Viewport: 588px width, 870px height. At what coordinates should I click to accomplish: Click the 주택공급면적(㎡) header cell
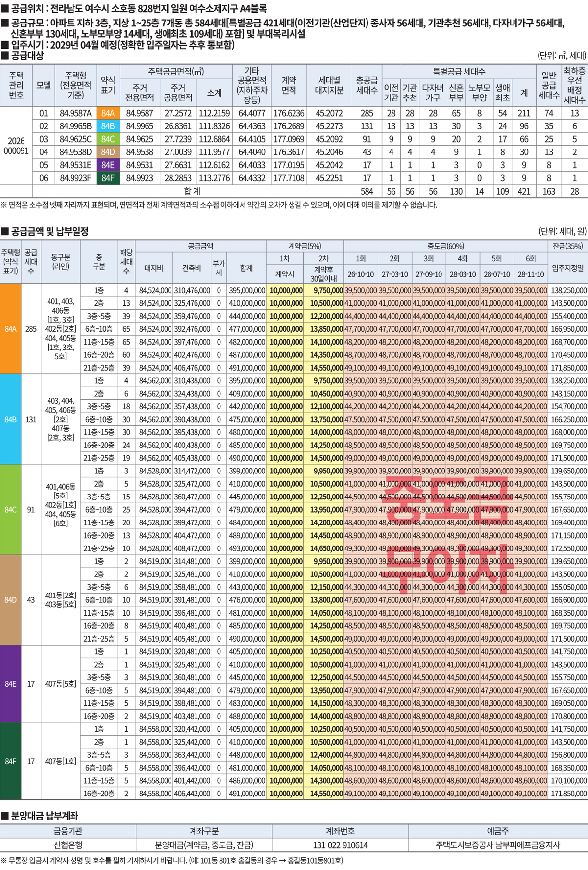click(176, 72)
